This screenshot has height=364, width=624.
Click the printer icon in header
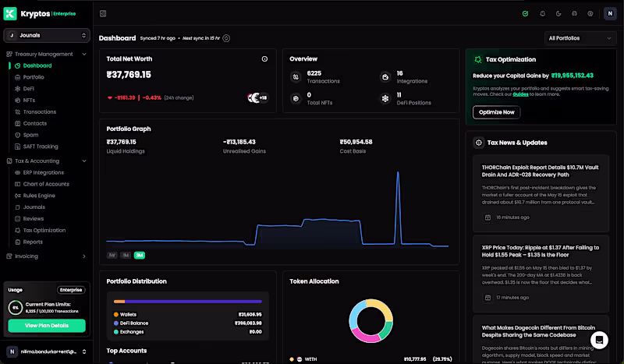click(574, 13)
